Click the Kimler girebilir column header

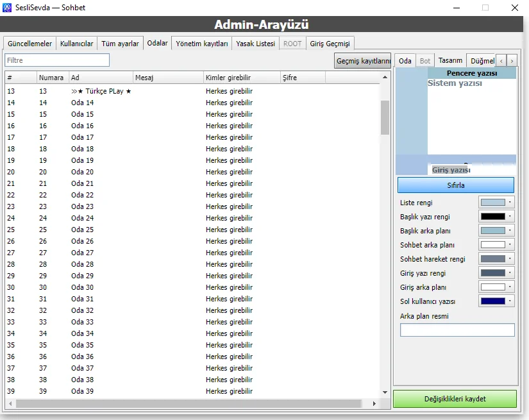coord(242,78)
